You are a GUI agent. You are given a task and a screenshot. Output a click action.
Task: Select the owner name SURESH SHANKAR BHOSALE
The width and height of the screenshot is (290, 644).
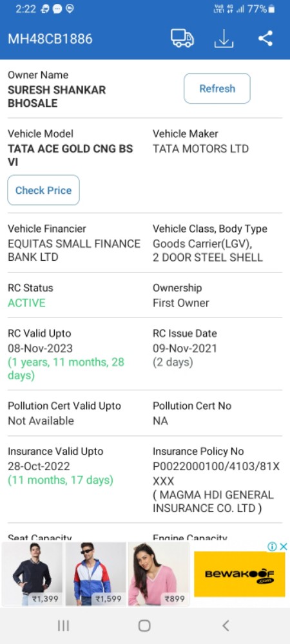coord(57,97)
